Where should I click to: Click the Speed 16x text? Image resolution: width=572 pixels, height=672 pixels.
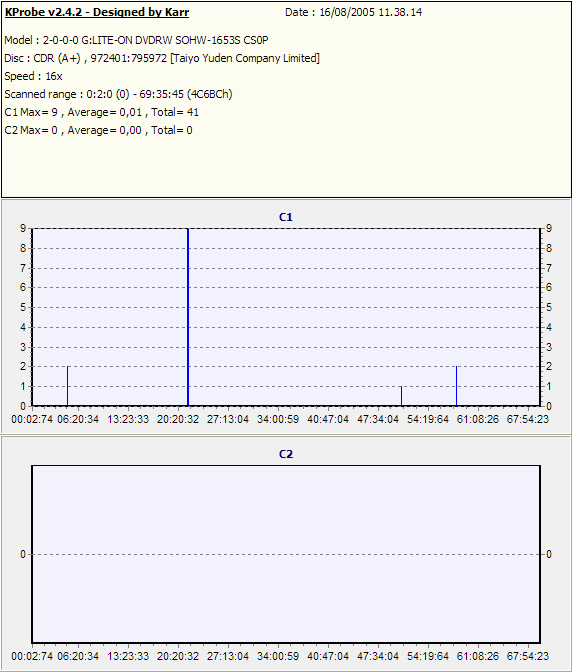[x=33, y=76]
